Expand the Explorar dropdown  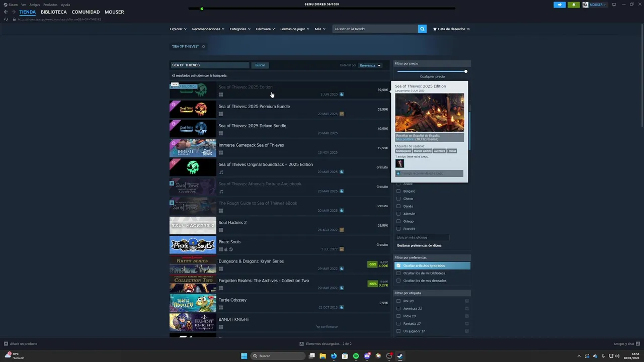tap(178, 29)
